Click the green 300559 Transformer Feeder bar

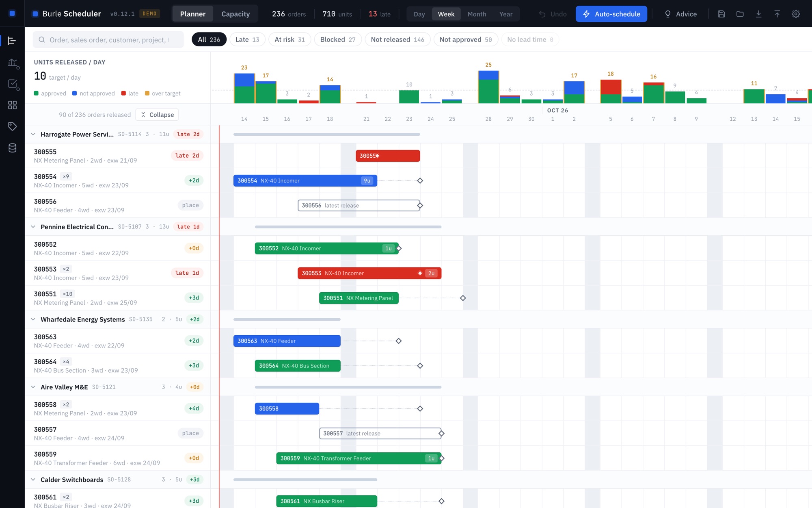(x=359, y=458)
